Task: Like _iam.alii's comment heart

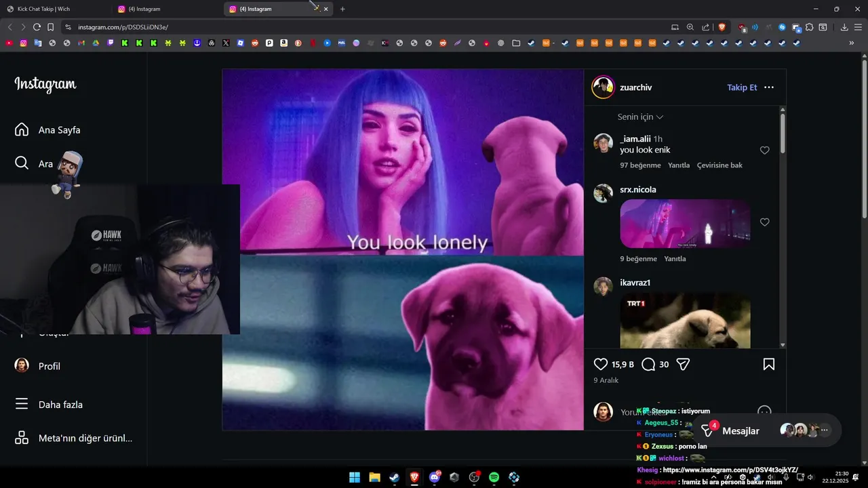Action: tap(765, 150)
